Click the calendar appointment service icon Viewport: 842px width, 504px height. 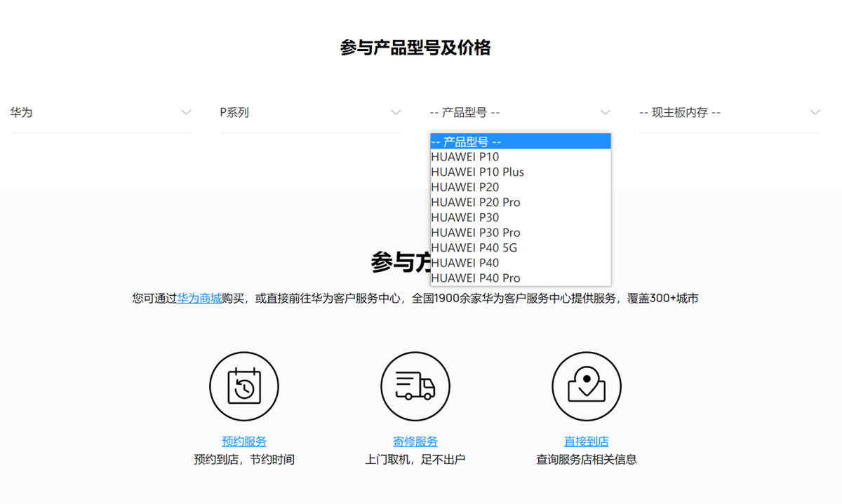[244, 386]
